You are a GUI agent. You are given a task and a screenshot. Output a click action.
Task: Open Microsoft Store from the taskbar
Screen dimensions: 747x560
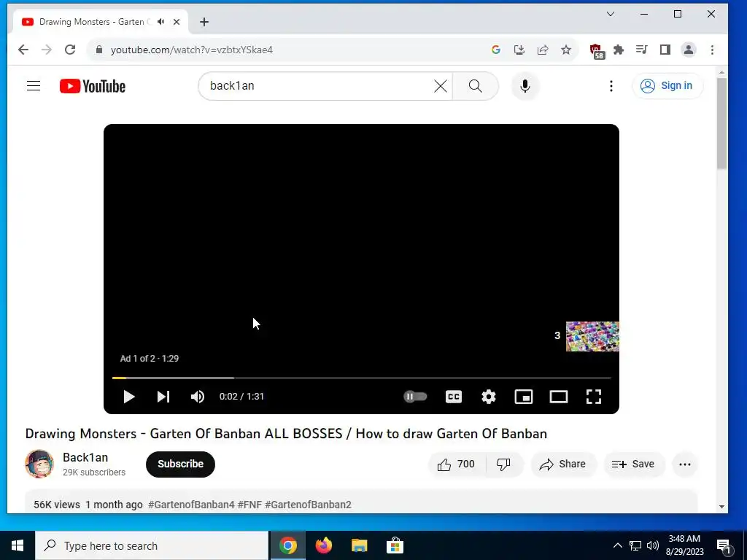[x=395, y=545]
